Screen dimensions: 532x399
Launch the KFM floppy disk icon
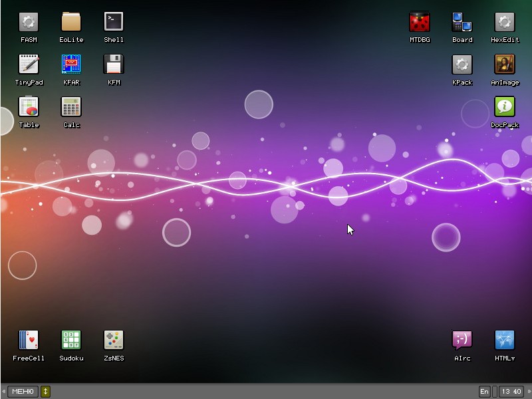point(114,65)
